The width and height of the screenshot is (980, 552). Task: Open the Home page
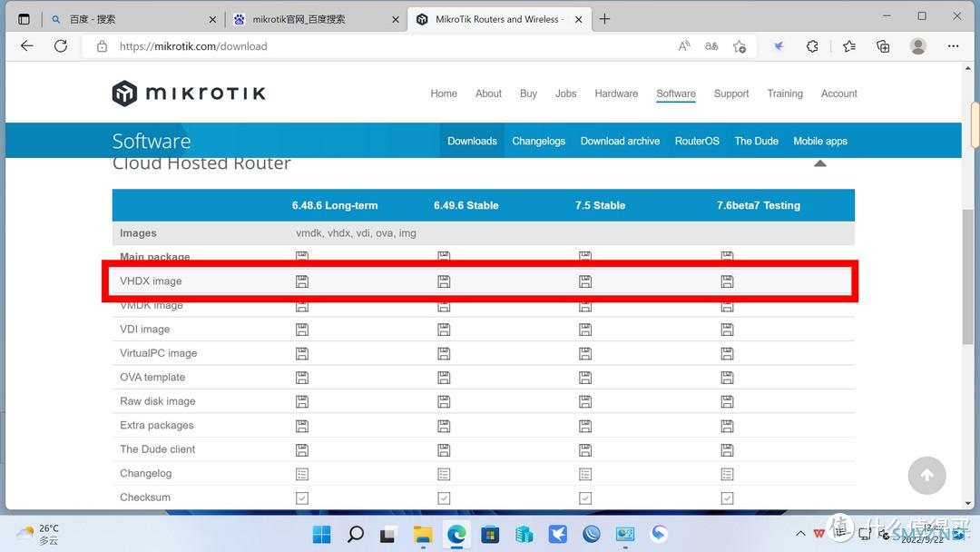point(444,94)
